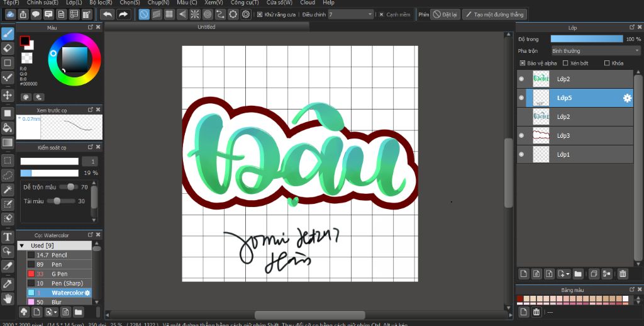Select the Brush tool in left toolbar

pyautogui.click(x=8, y=34)
